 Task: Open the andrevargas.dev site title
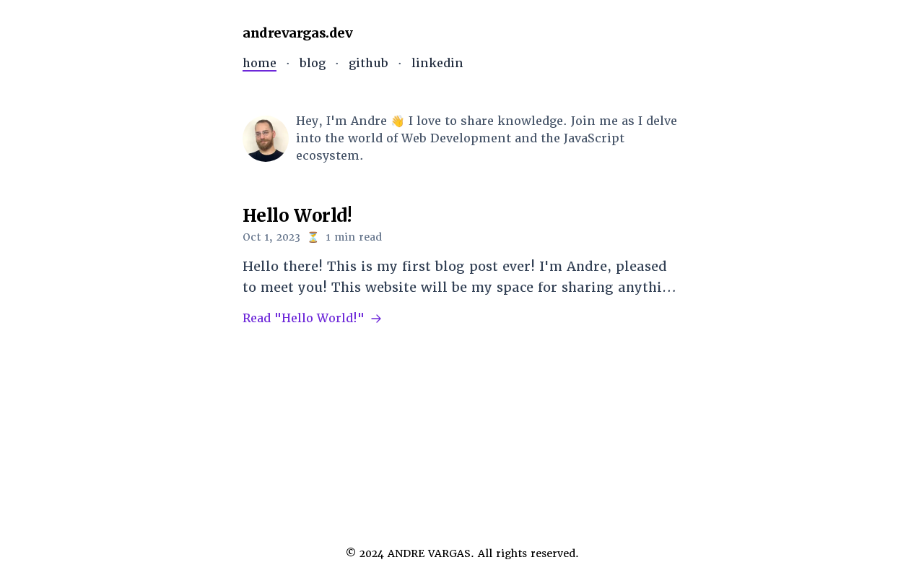click(x=297, y=33)
